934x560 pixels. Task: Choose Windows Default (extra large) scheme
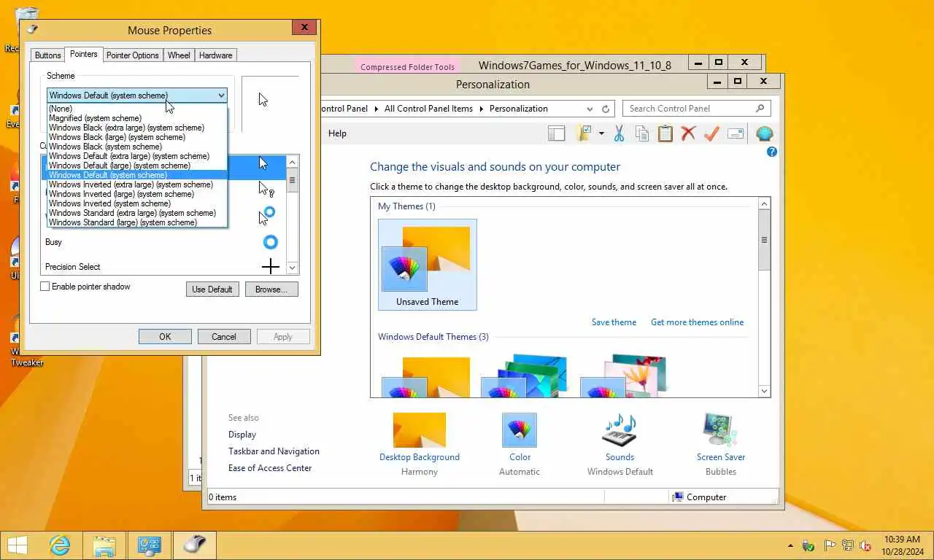point(137,156)
